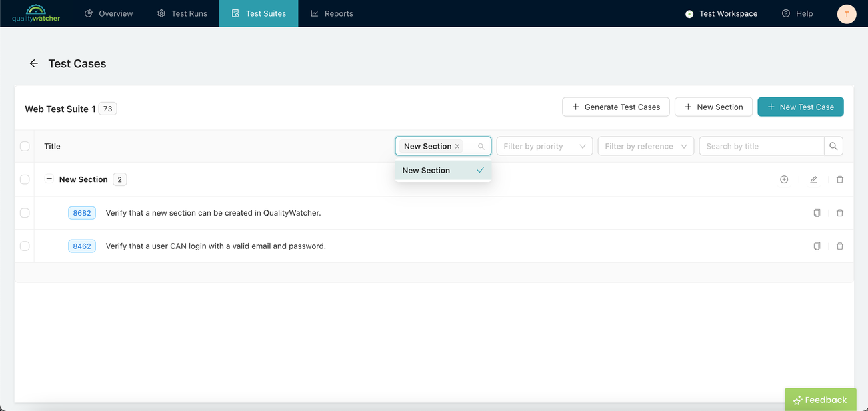Click the Test Cases page heading
The image size is (868, 411).
pos(77,63)
